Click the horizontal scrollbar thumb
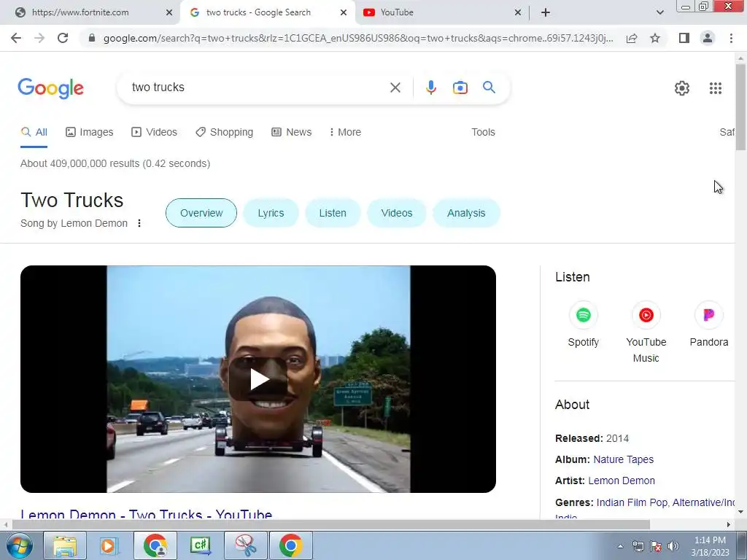 click(331, 524)
